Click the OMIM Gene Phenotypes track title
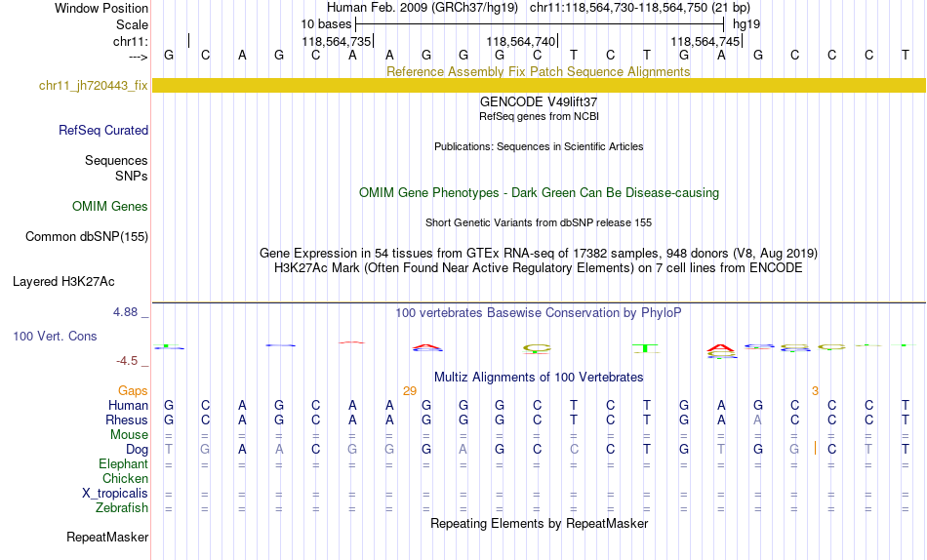 tap(539, 193)
